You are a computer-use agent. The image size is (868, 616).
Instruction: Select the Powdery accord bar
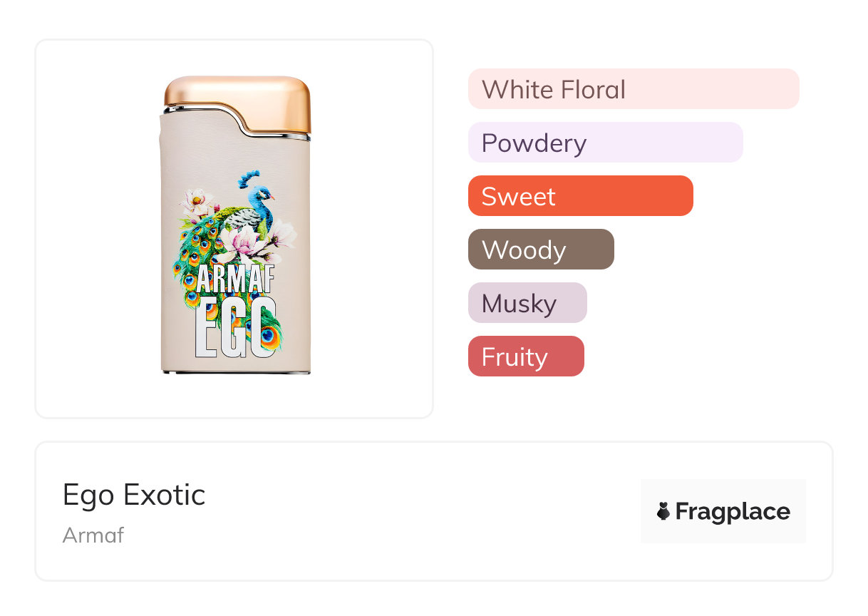click(605, 143)
